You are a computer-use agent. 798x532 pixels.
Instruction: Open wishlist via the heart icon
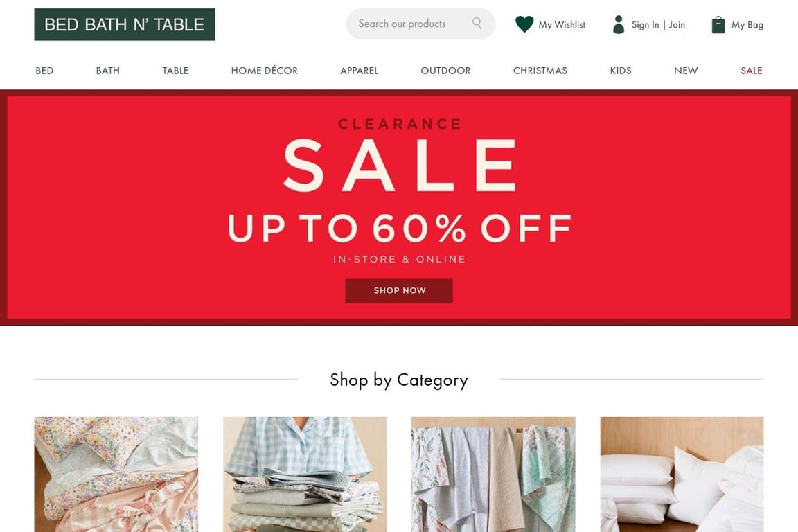524,24
